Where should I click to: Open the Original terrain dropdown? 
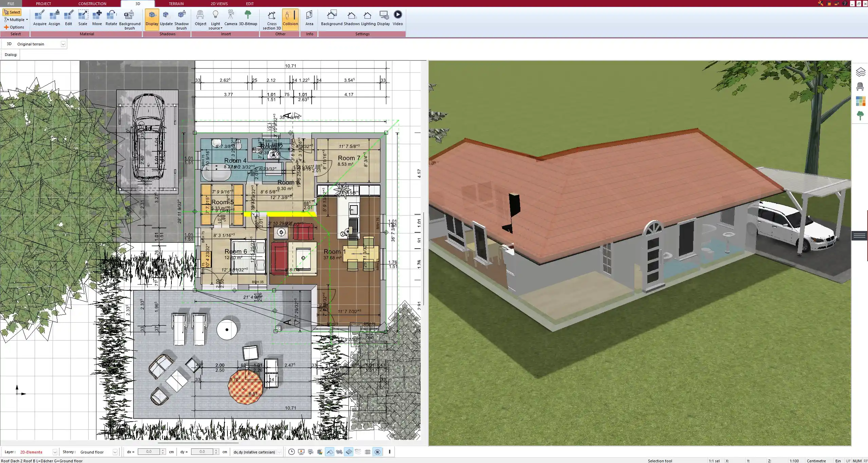pos(63,44)
